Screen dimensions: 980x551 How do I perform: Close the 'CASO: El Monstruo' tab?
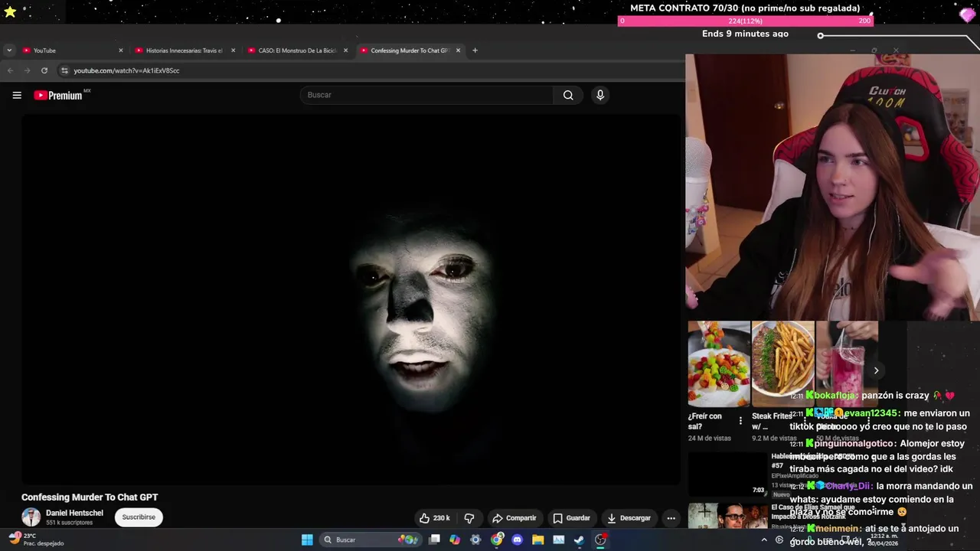point(345,51)
